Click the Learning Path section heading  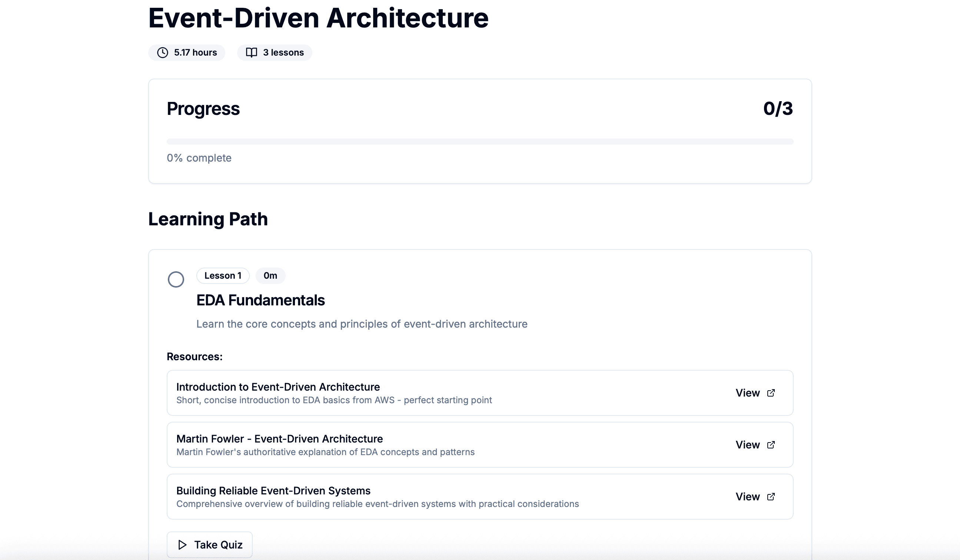[x=208, y=219]
